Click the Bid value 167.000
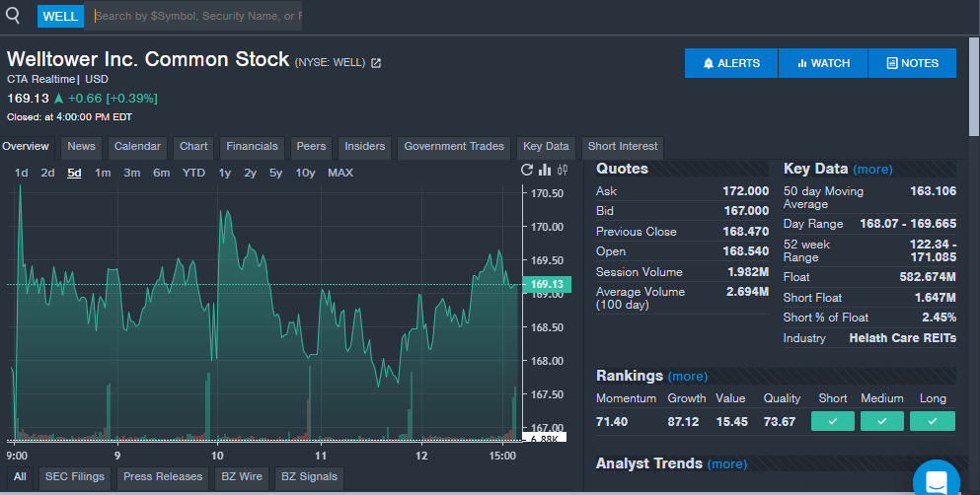The height and width of the screenshot is (495, 980). [746, 211]
